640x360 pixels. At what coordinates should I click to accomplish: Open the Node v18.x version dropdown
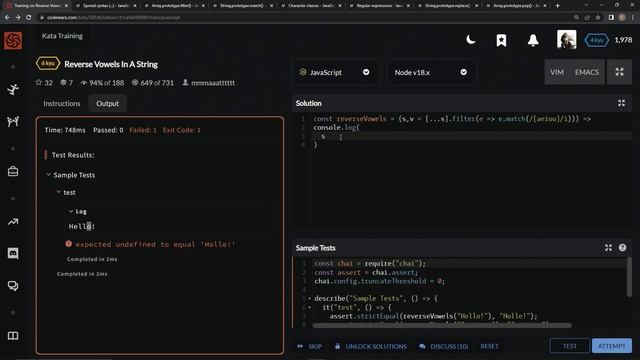point(431,72)
